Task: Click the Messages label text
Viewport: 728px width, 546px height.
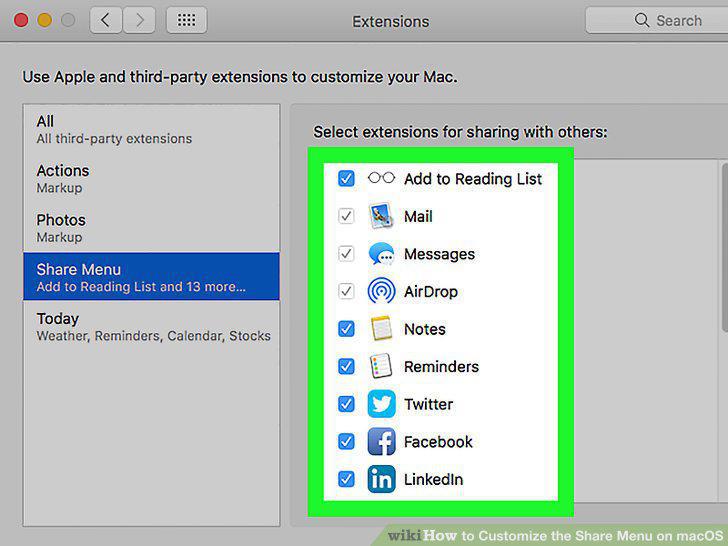Action: point(439,254)
